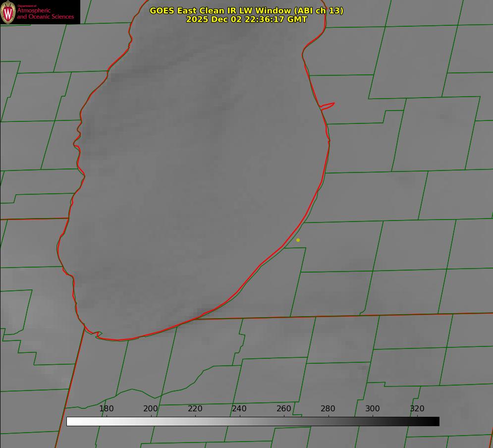The image size is (493, 448).
Task: Click the colorbar label '280'
Action: click(x=328, y=408)
